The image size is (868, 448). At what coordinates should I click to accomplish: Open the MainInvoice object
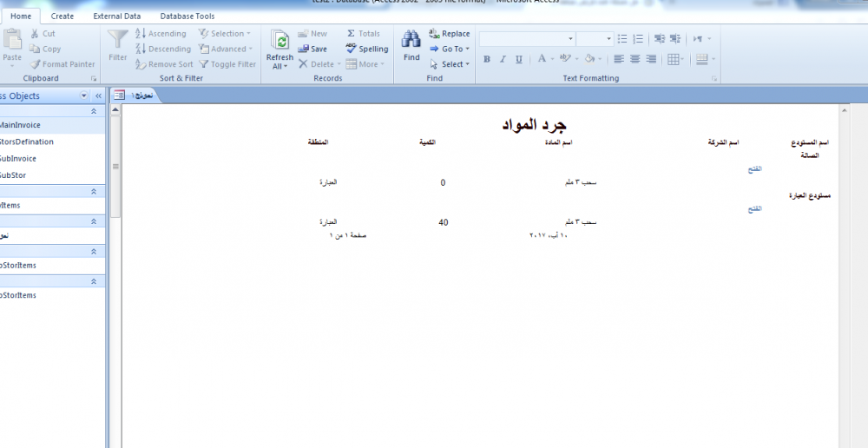click(52, 125)
